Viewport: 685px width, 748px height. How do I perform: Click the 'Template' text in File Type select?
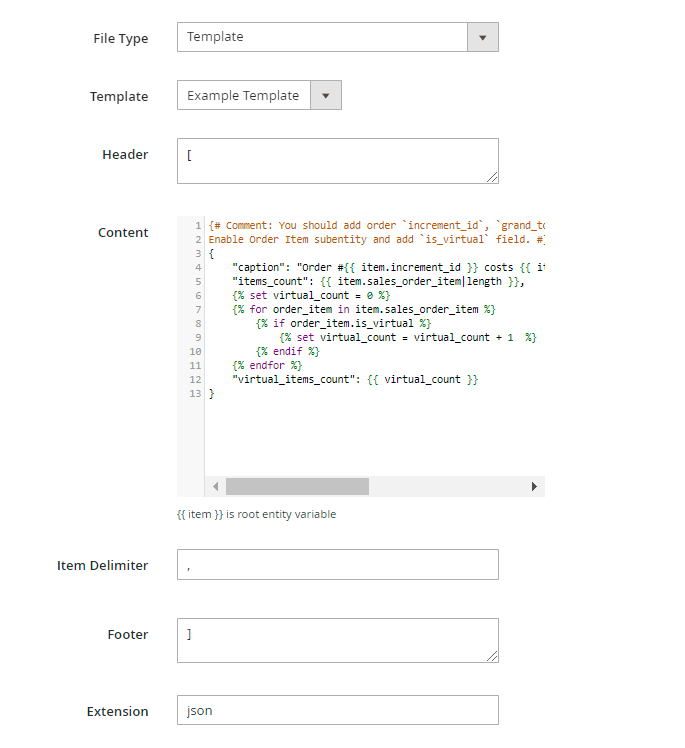pyautogui.click(x=215, y=37)
